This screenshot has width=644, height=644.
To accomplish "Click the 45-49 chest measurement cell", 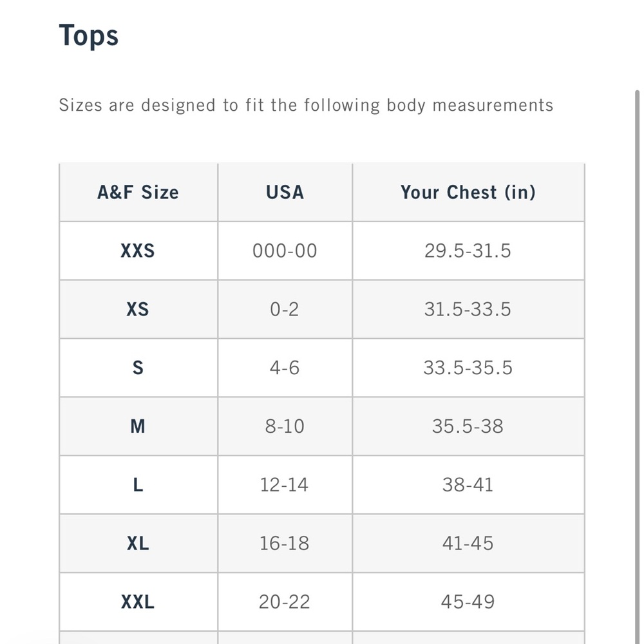I will click(x=468, y=602).
